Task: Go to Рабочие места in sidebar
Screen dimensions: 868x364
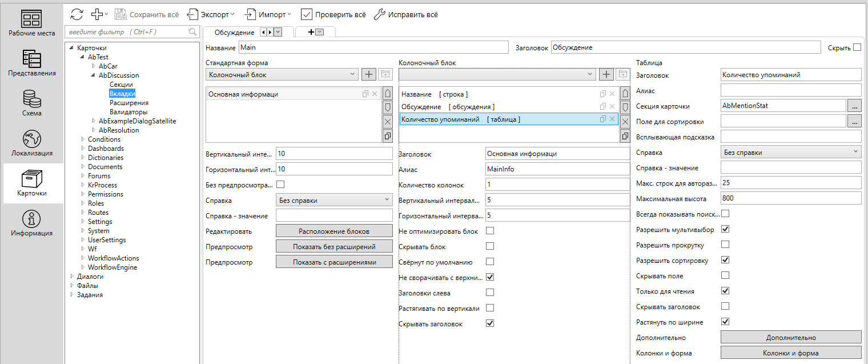Action: click(32, 23)
